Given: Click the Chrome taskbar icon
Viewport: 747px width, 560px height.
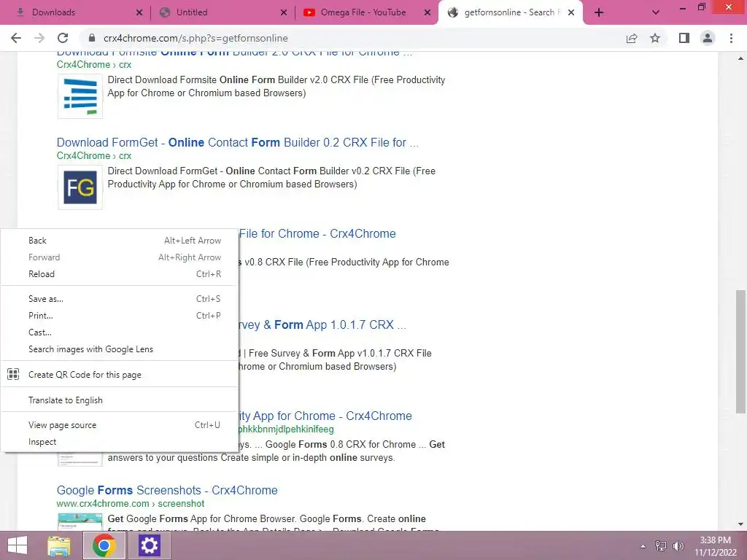Looking at the screenshot, I should click(104, 545).
